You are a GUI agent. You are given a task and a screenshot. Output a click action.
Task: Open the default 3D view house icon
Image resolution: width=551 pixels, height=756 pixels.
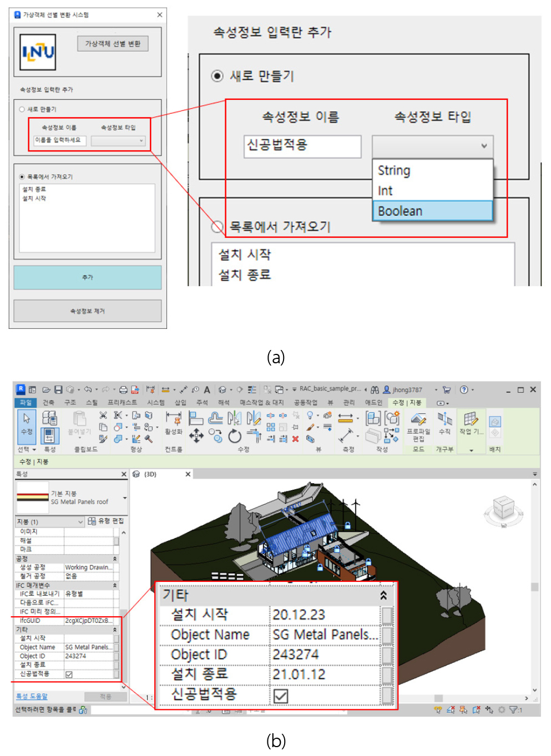[x=222, y=390]
